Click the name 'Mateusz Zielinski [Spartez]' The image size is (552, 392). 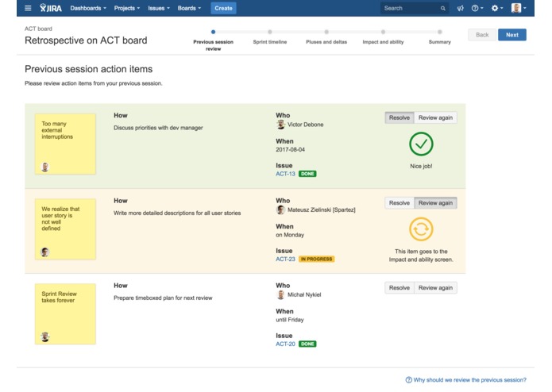322,210
